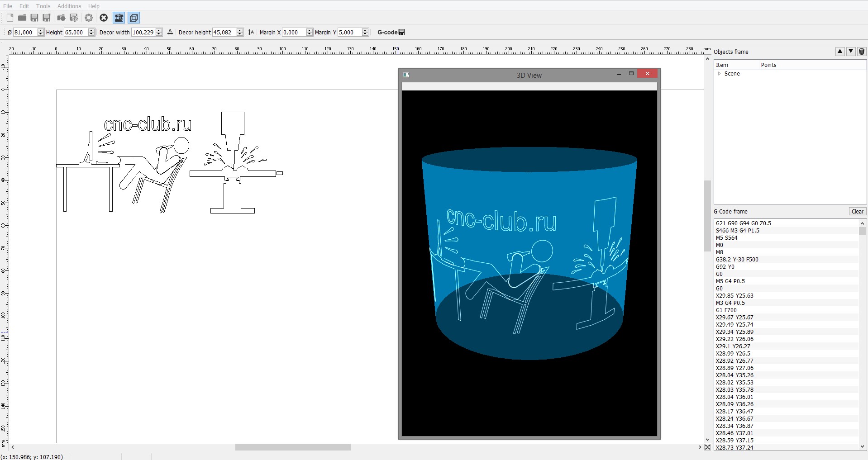Open the File menu
The width and height of the screenshot is (868, 460).
click(x=8, y=6)
